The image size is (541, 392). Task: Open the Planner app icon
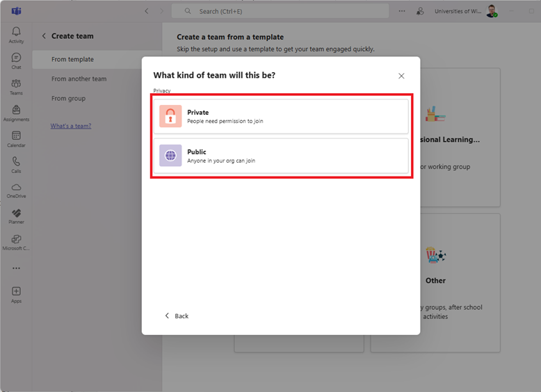pyautogui.click(x=16, y=215)
